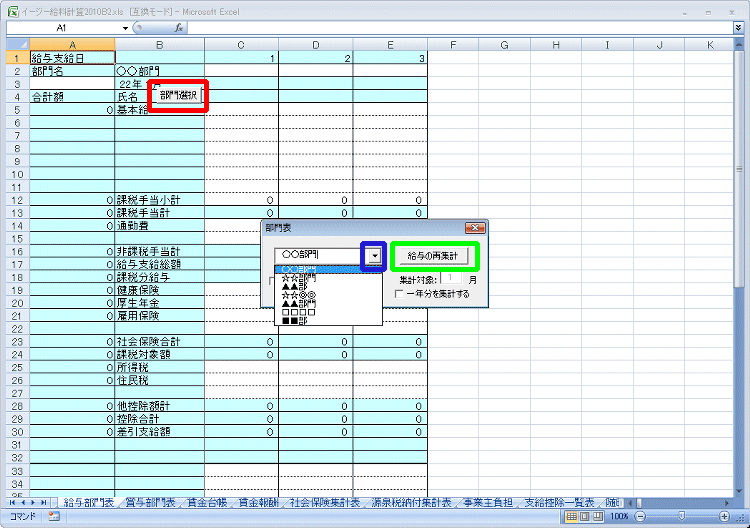Click the zoom in plus icon
Viewport: 750px width, 528px height.
point(722,517)
